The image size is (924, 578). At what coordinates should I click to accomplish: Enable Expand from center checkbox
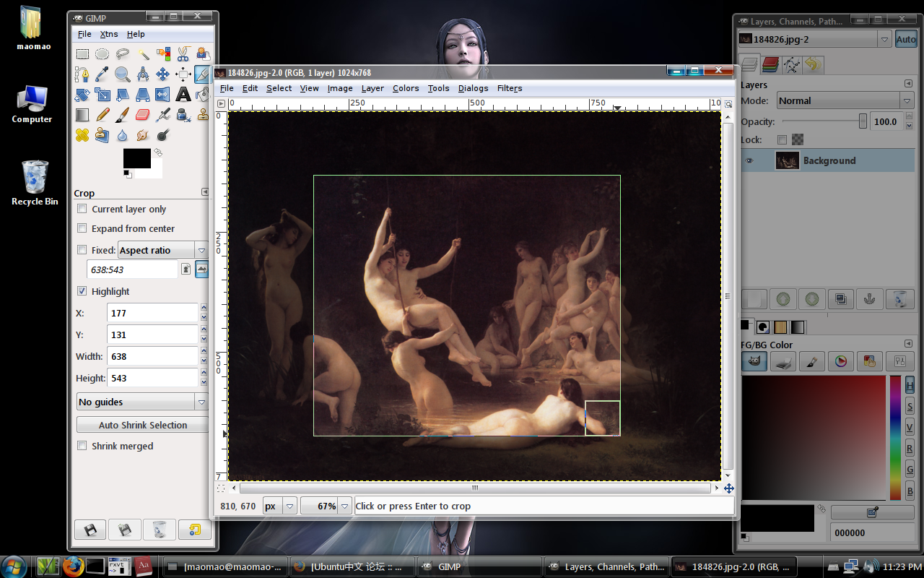pyautogui.click(x=82, y=228)
